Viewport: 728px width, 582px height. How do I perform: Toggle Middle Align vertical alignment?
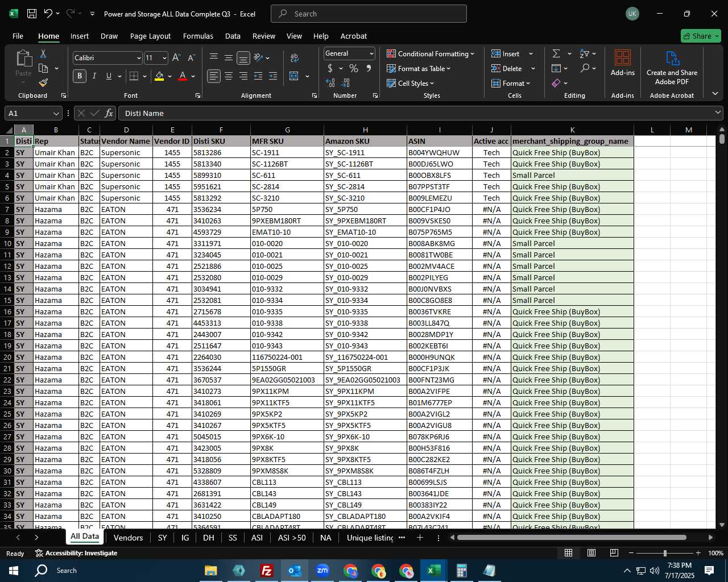(229, 57)
